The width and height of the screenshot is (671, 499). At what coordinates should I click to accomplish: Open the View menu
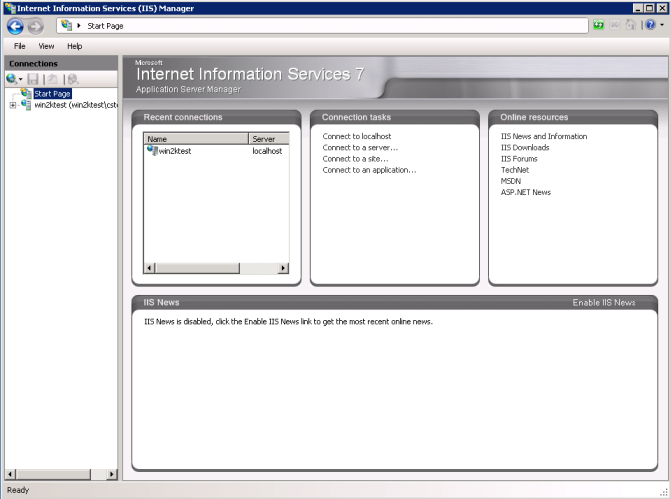point(46,46)
